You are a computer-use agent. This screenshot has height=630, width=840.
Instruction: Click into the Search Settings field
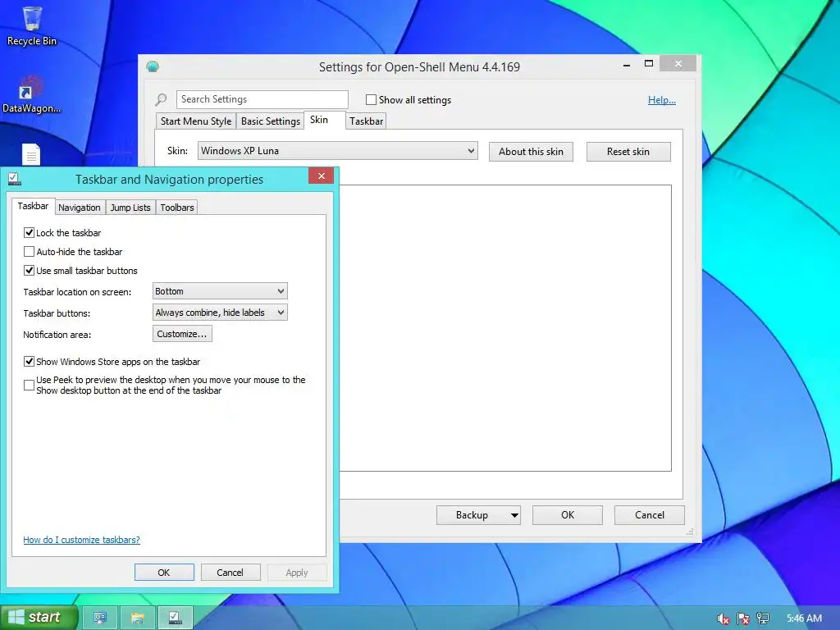(x=262, y=99)
